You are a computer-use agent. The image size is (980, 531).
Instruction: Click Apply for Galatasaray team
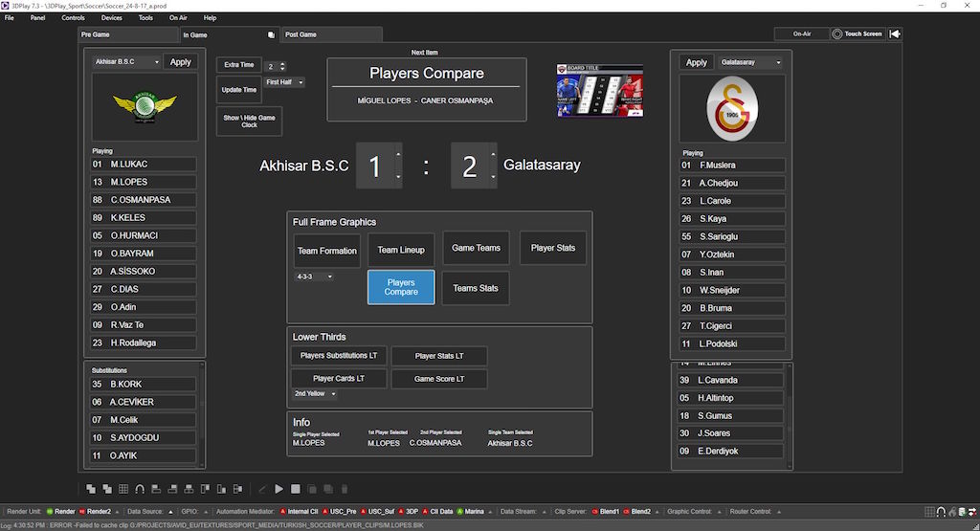tap(697, 62)
